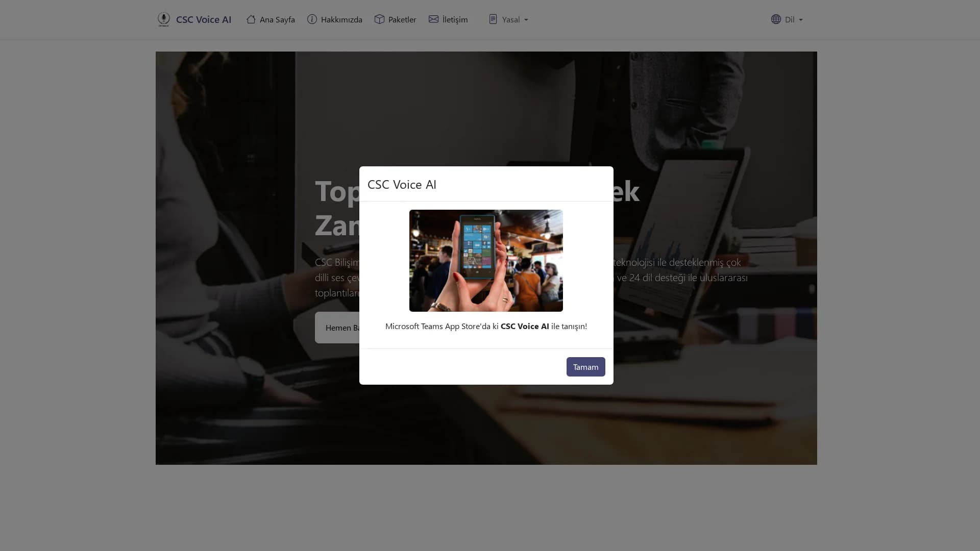The height and width of the screenshot is (551, 980).
Task: Click the home icon beside Ana Sayfa
Action: (251, 19)
